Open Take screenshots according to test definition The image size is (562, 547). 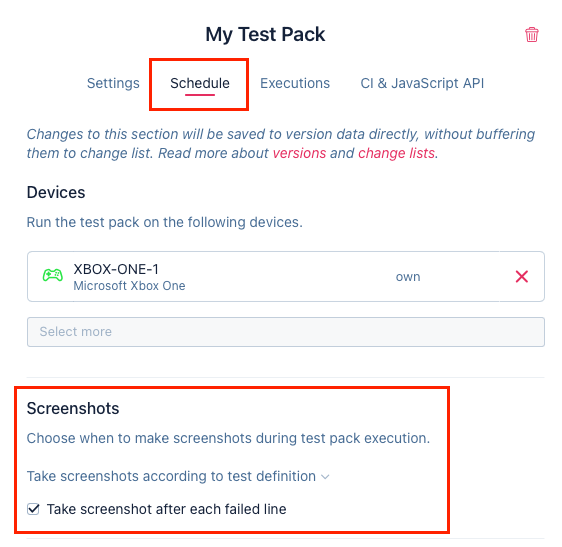tap(171, 476)
